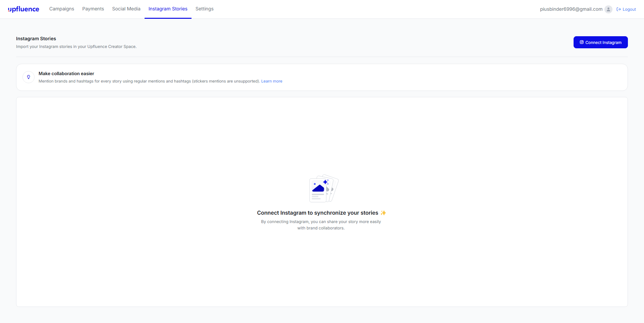Click the 'Mention brands and hashtags' tip text
Viewport: 644px width, 323px height.
click(x=149, y=81)
